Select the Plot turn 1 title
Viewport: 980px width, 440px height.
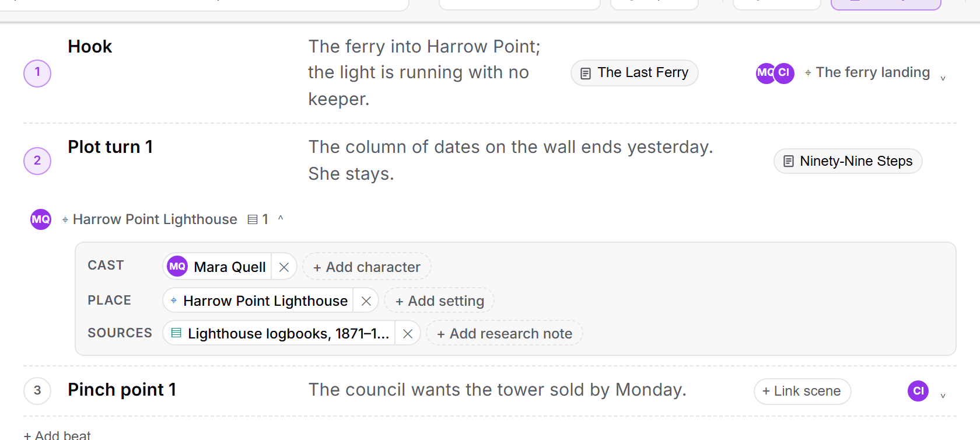click(110, 147)
